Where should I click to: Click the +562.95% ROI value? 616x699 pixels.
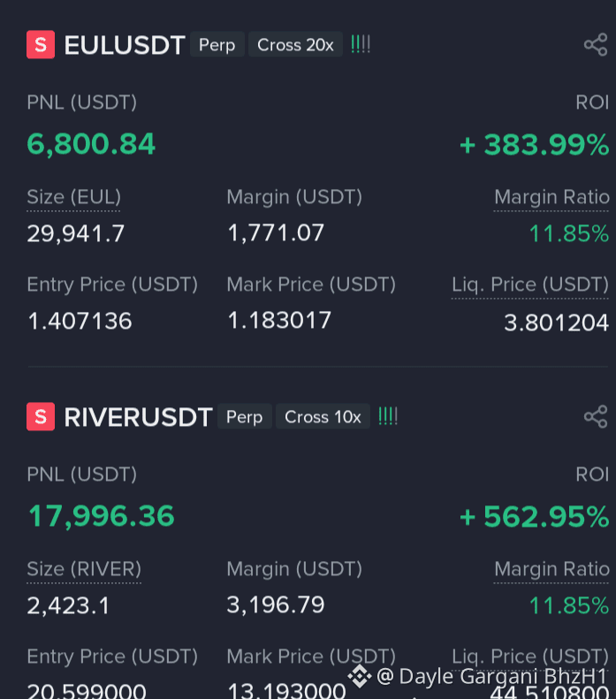coord(534,517)
